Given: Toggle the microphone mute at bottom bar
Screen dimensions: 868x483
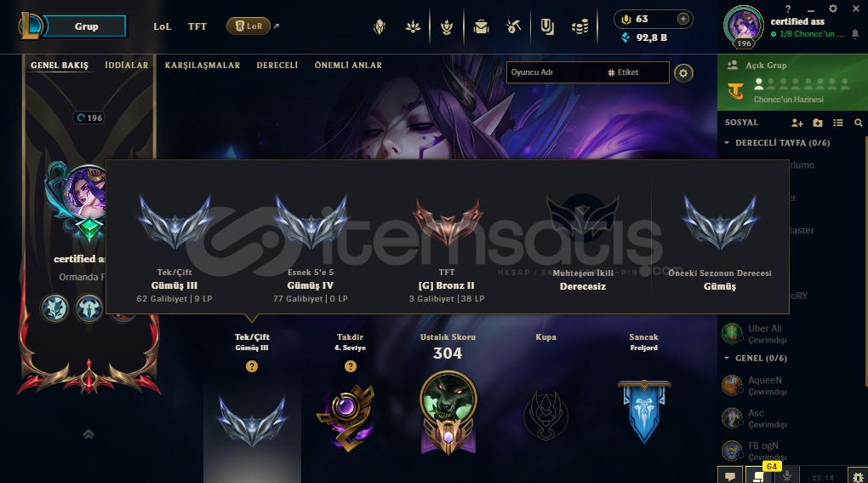Looking at the screenshot, I should click(x=786, y=476).
